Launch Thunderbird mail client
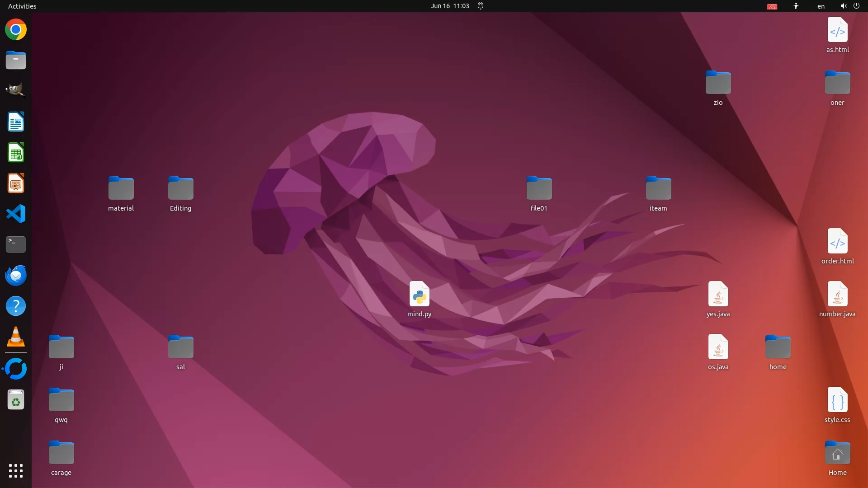868x488 pixels. 16,275
